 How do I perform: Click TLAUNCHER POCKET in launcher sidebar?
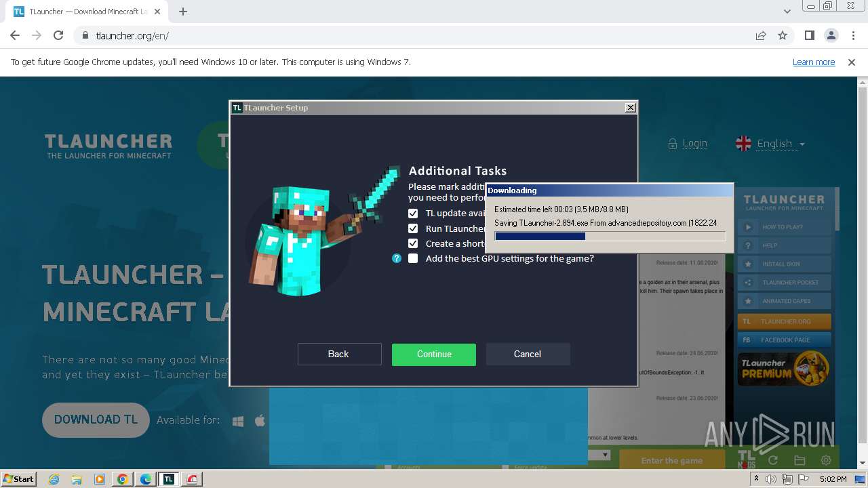[784, 282]
